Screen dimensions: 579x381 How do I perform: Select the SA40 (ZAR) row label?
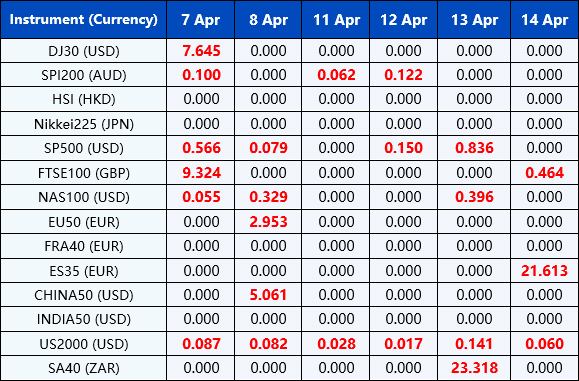point(84,368)
